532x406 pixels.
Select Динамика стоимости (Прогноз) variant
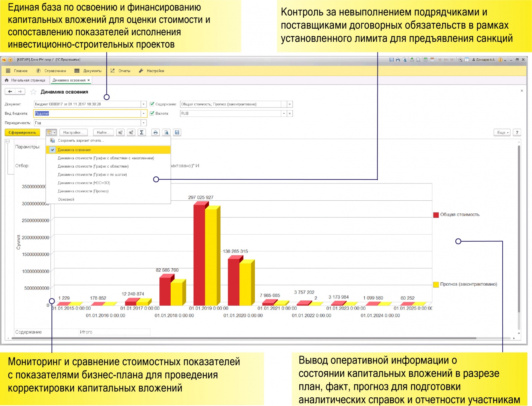(x=108, y=191)
